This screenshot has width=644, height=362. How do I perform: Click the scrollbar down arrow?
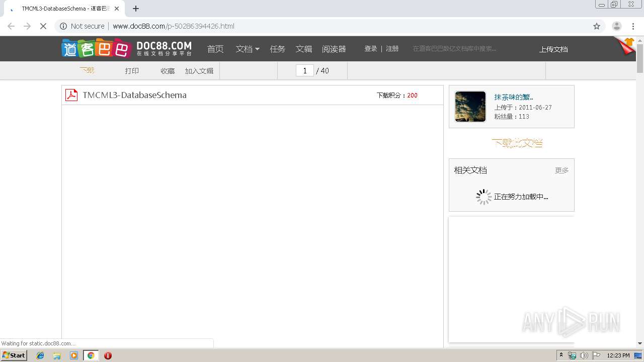click(x=640, y=343)
